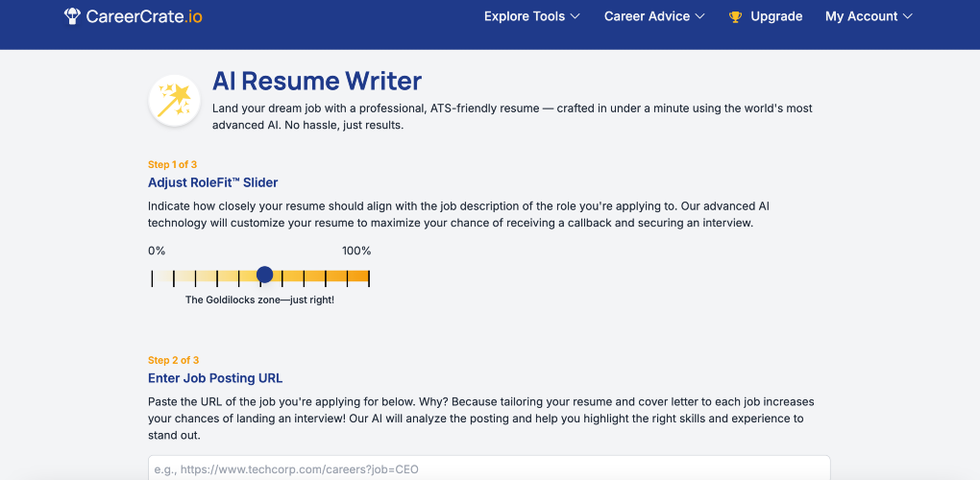The width and height of the screenshot is (980, 480).
Task: Click the 'Step 2 of 3' label
Action: coord(173,360)
